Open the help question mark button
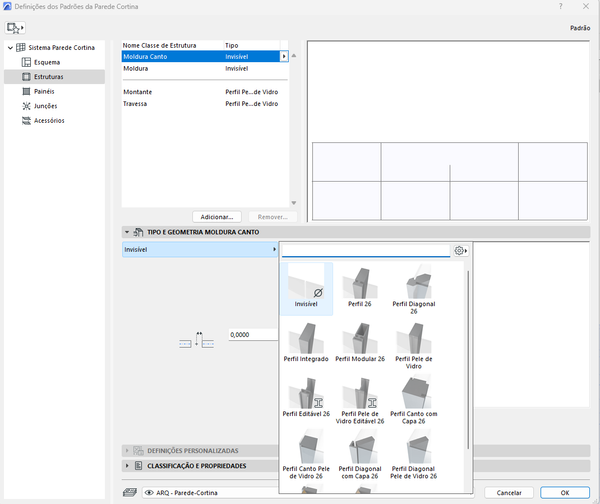Screen dimensions: 600x504 click(x=561, y=6)
